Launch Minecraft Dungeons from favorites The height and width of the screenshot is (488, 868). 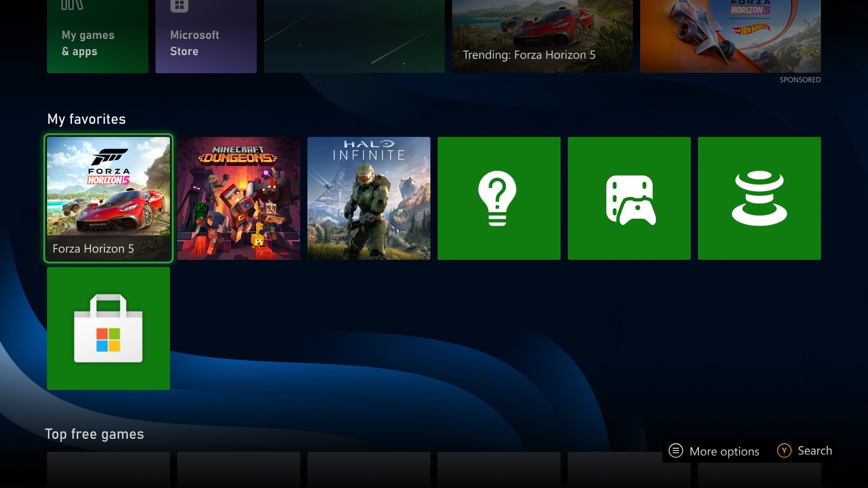(238, 198)
